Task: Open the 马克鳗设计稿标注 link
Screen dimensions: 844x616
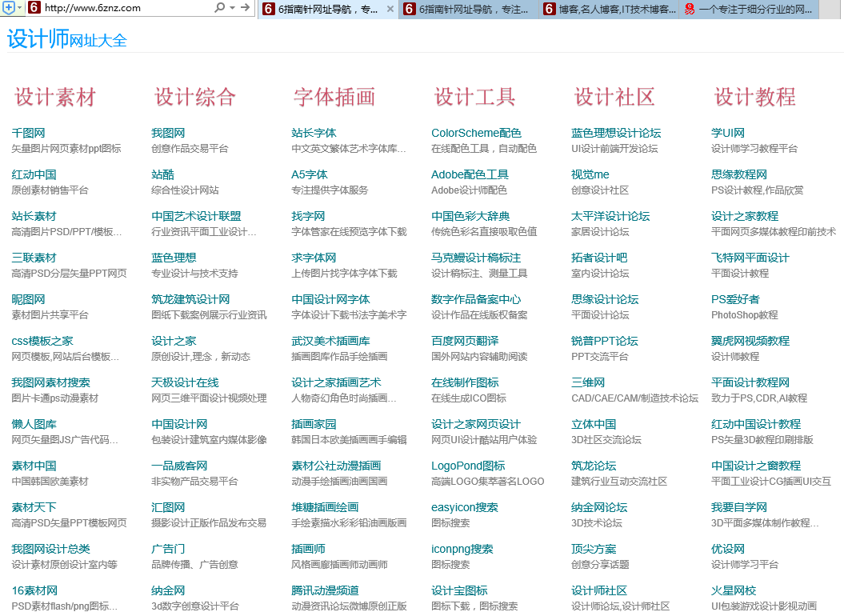Action: [476, 258]
